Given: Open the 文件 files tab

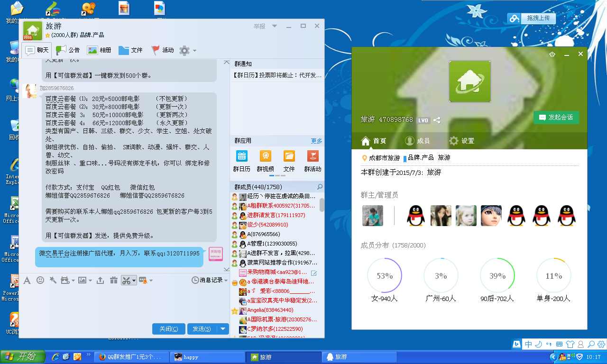Looking at the screenshot, I should pyautogui.click(x=130, y=50).
